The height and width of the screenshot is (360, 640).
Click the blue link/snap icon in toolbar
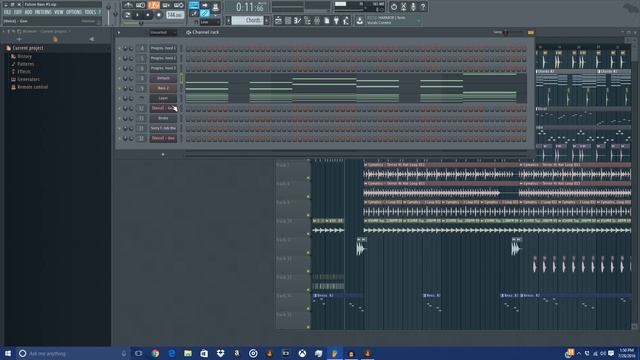(204, 13)
